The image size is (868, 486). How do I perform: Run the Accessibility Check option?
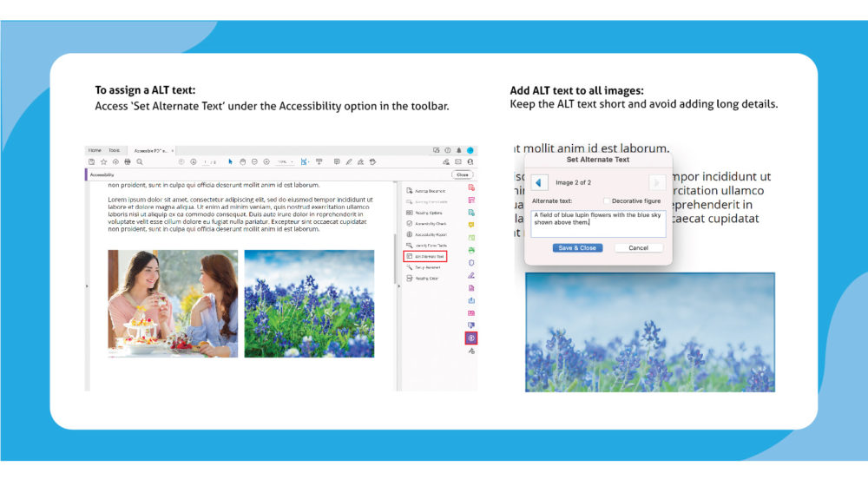pyautogui.click(x=426, y=224)
